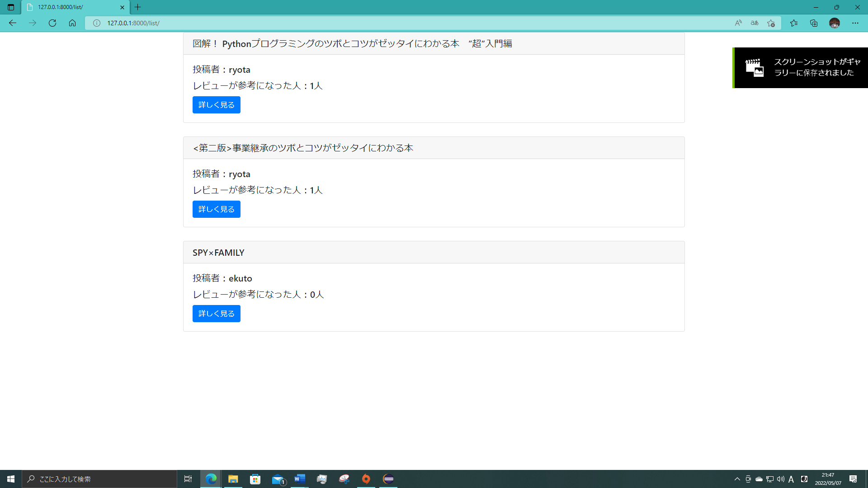Viewport: 868px width, 488px height.
Task: Open the Favorites list panel
Action: point(794,23)
